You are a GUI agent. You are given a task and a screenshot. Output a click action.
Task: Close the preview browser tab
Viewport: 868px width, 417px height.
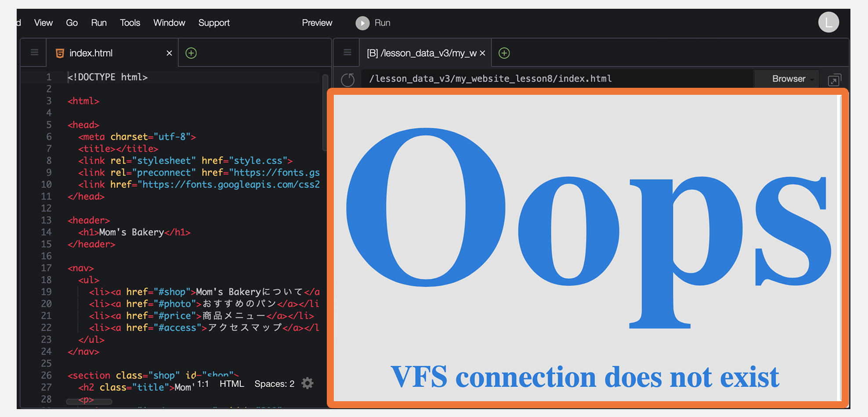point(482,53)
